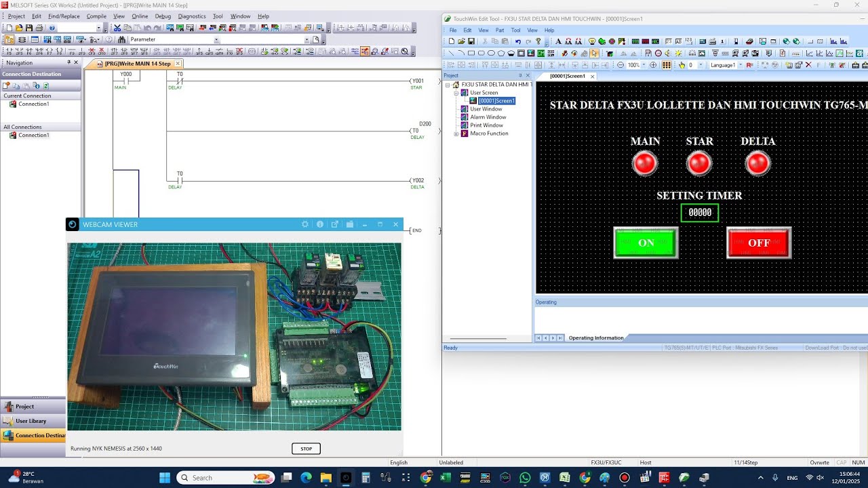Open the Parameter dropdown in GX Works2

tap(216, 39)
